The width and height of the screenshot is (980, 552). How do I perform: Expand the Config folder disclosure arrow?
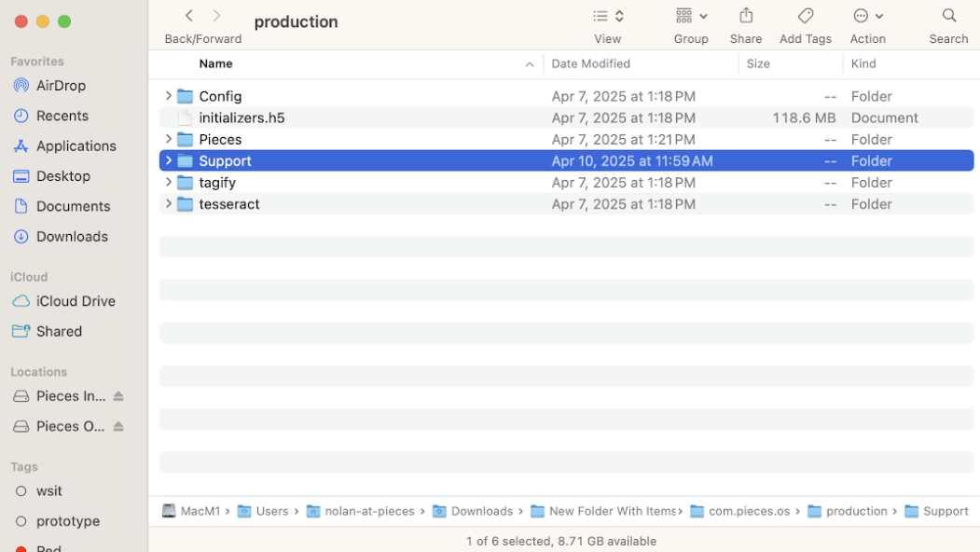(x=168, y=96)
